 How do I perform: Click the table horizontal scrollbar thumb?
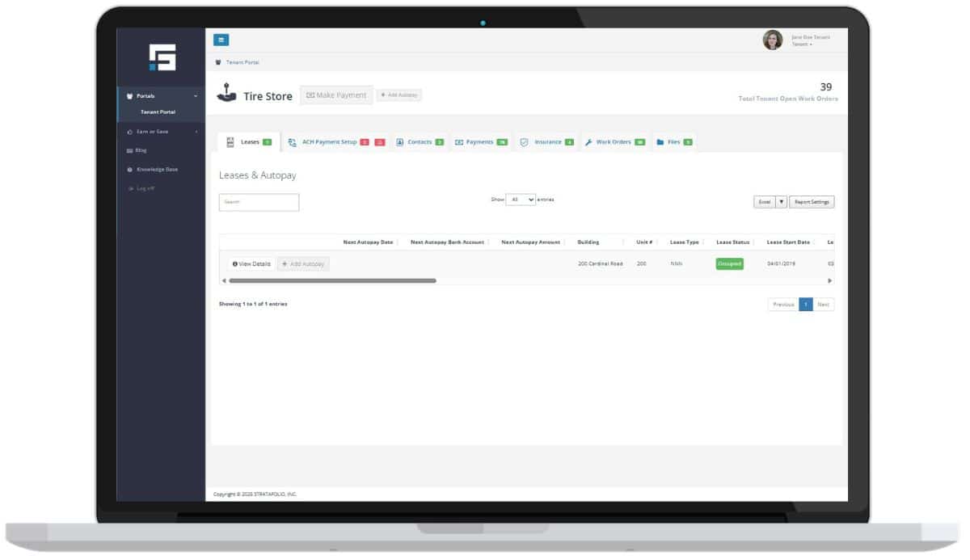click(x=332, y=280)
